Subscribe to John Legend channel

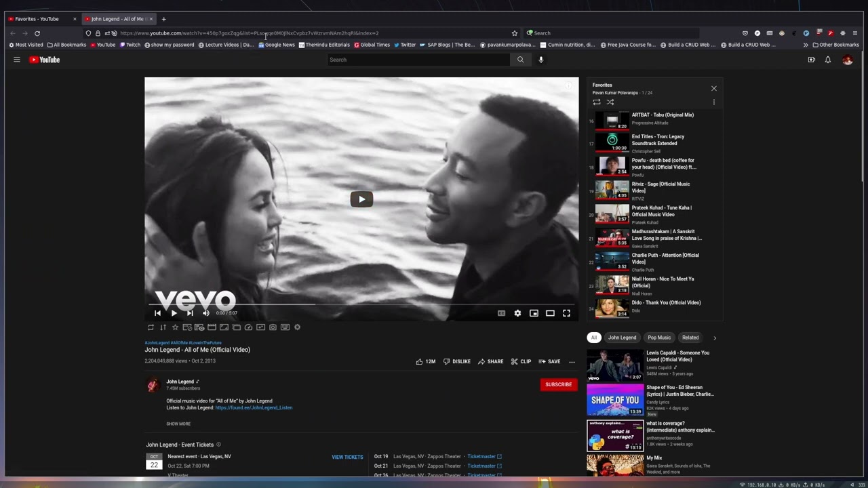pos(558,384)
